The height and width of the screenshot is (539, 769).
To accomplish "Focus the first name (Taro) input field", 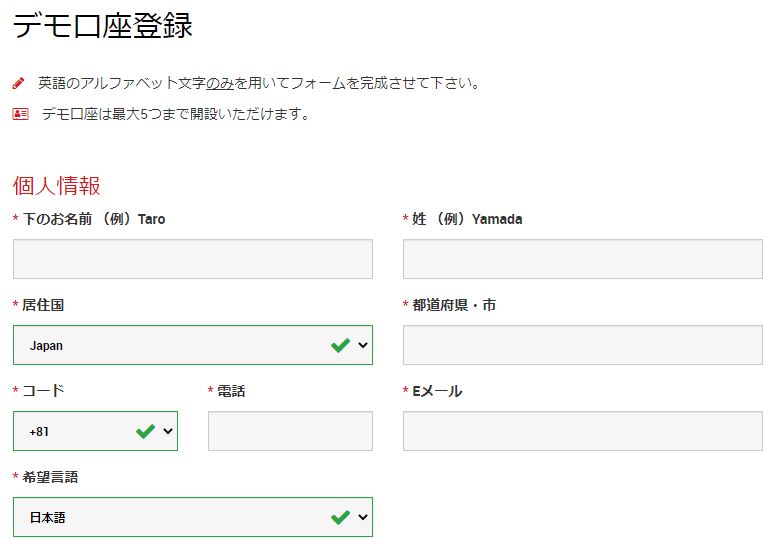I will pos(193,259).
